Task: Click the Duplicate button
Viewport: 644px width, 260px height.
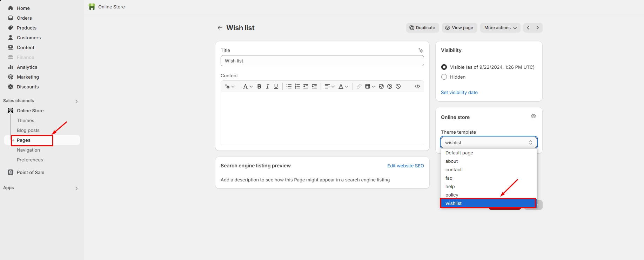Action: (x=422, y=28)
